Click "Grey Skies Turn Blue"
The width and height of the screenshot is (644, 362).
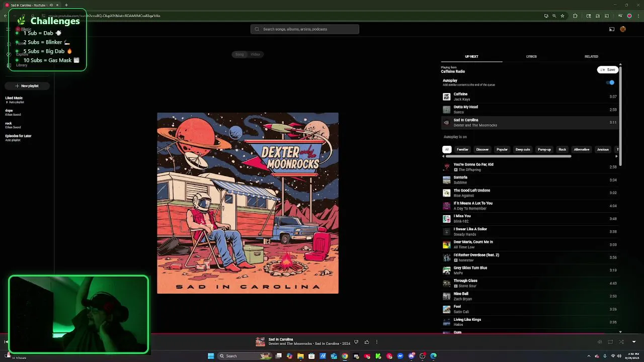pos(470,268)
